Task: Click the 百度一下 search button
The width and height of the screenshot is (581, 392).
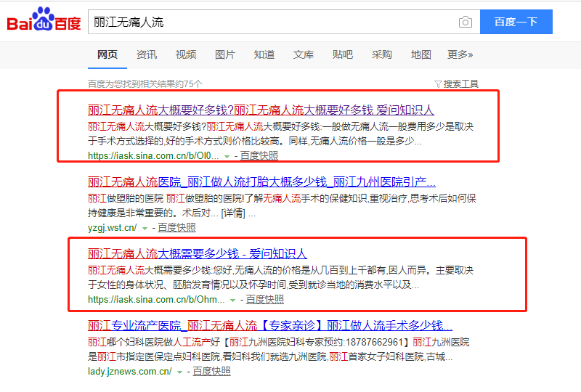Action: [516, 22]
